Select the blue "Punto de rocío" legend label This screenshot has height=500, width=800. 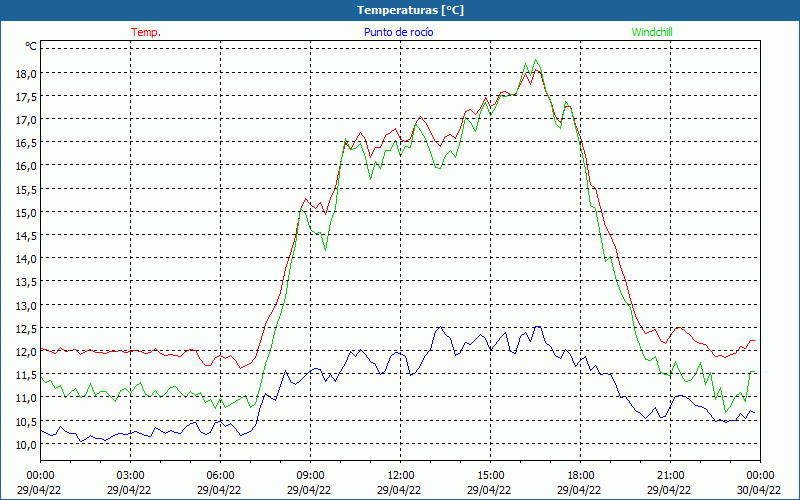tap(398, 32)
